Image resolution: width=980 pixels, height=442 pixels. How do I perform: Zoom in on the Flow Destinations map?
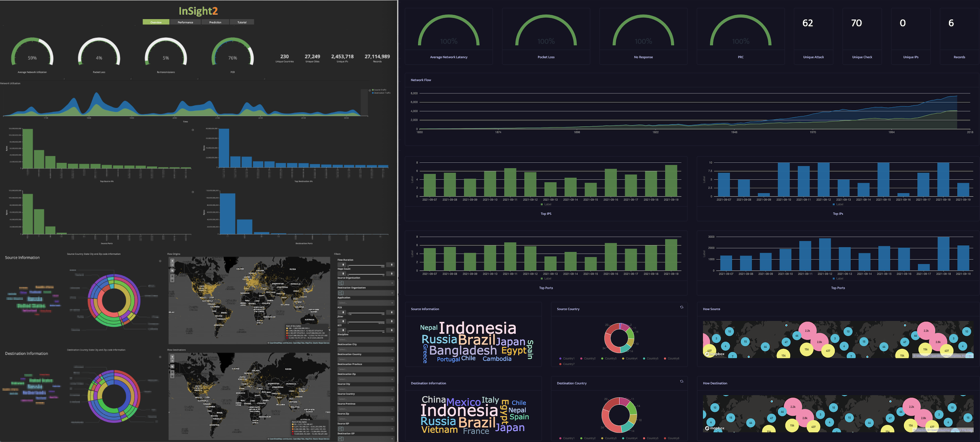(x=172, y=357)
